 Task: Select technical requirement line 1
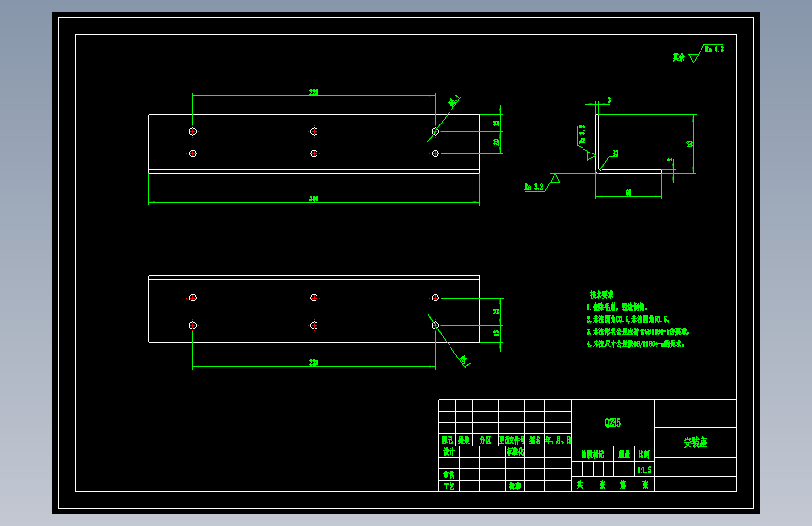pyautogui.click(x=617, y=307)
